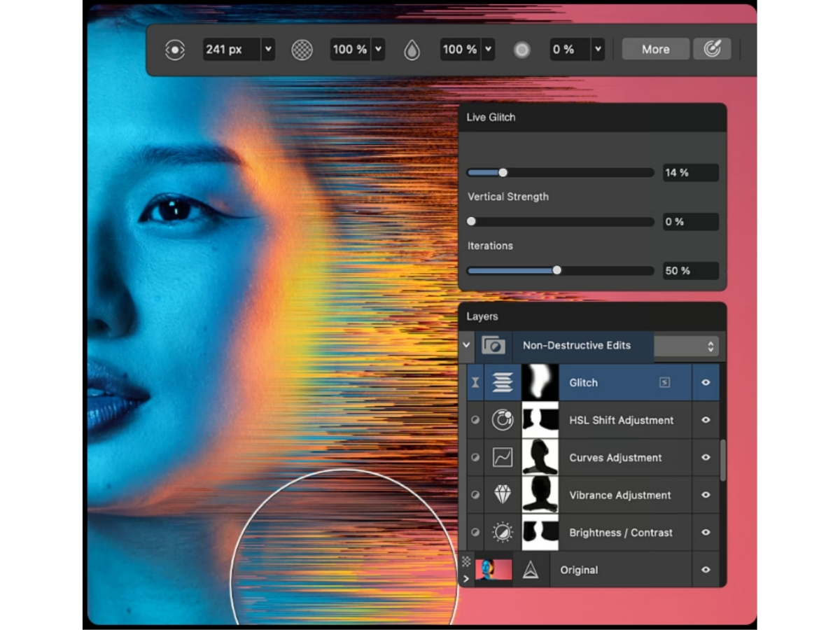Click the hourglass icon on Glitch layer
This screenshot has height=630, width=840.
(x=475, y=382)
